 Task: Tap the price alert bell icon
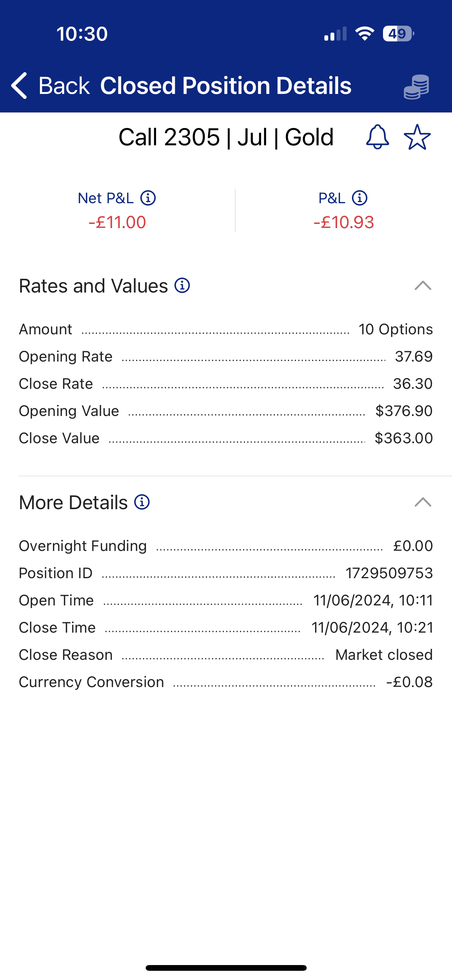pos(377,137)
